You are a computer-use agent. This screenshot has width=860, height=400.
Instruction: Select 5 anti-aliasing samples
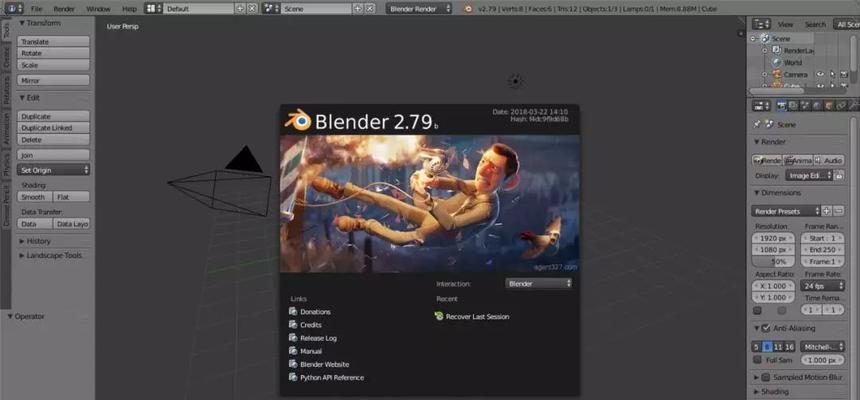click(756, 347)
